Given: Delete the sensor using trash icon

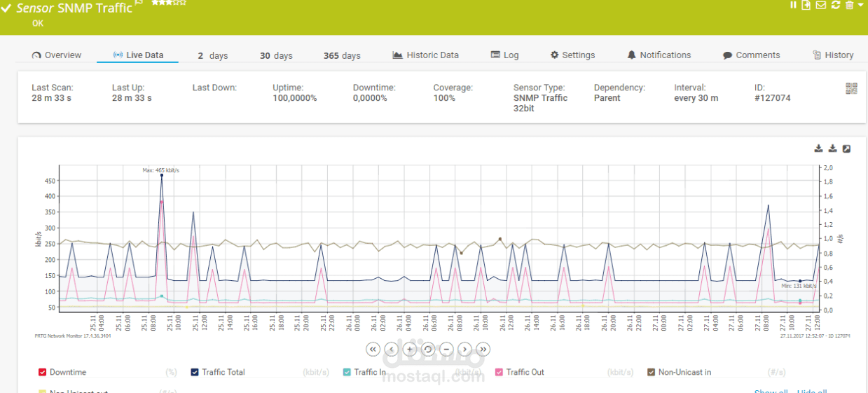Looking at the screenshot, I should pyautogui.click(x=849, y=5).
